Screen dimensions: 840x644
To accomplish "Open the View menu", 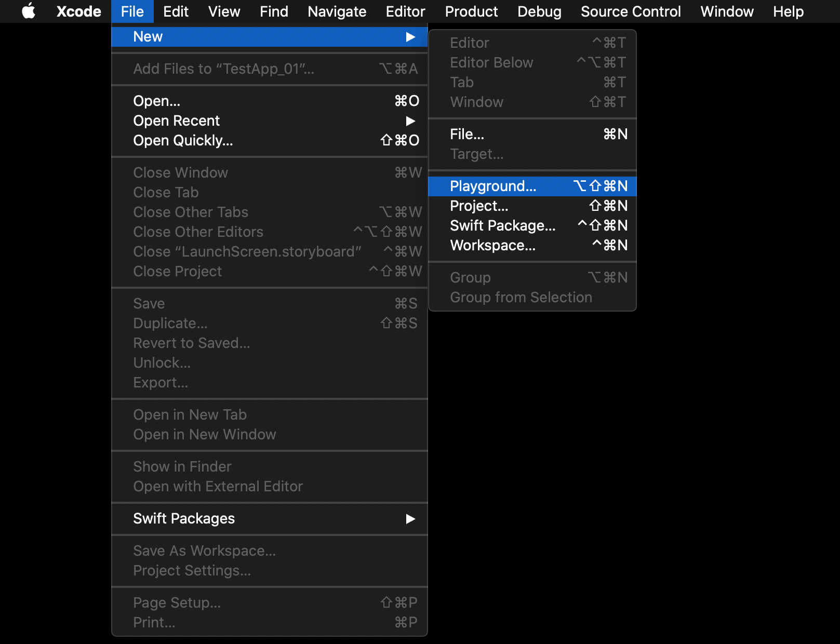I will point(224,11).
